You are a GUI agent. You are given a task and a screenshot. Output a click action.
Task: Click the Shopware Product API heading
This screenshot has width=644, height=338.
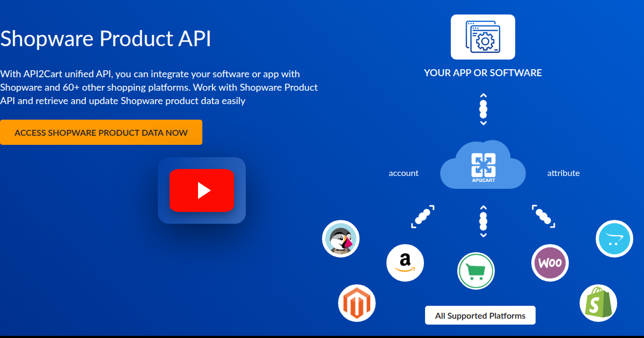[x=106, y=39]
